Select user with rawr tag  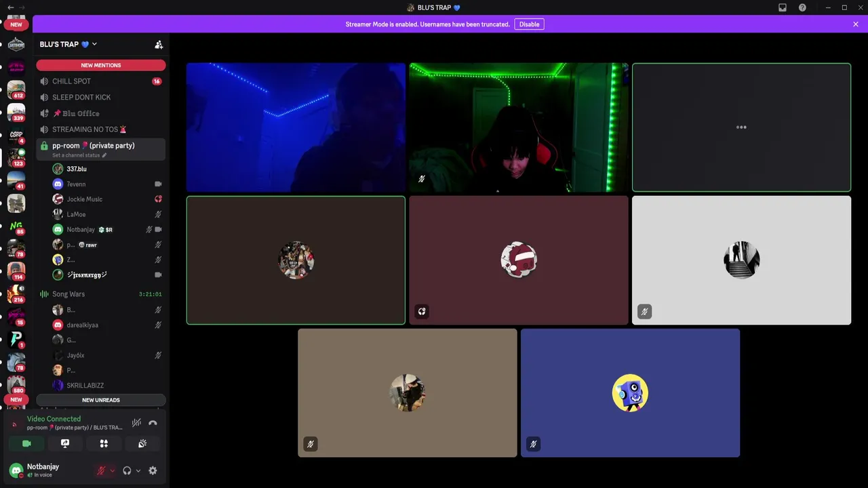pyautogui.click(x=107, y=245)
